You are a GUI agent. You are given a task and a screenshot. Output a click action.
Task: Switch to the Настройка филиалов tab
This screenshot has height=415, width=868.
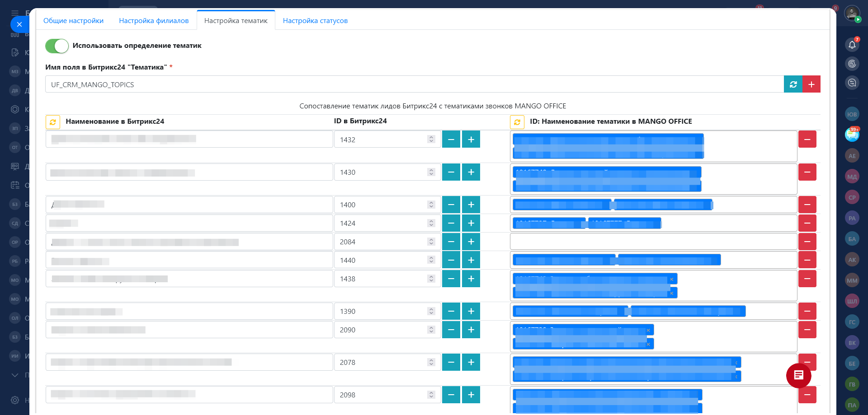coord(154,21)
